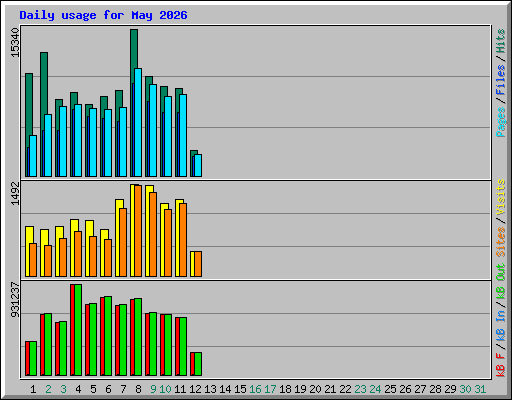512x400 pixels.
Task: Click the 'Sites' legend label
Action: (x=501, y=242)
